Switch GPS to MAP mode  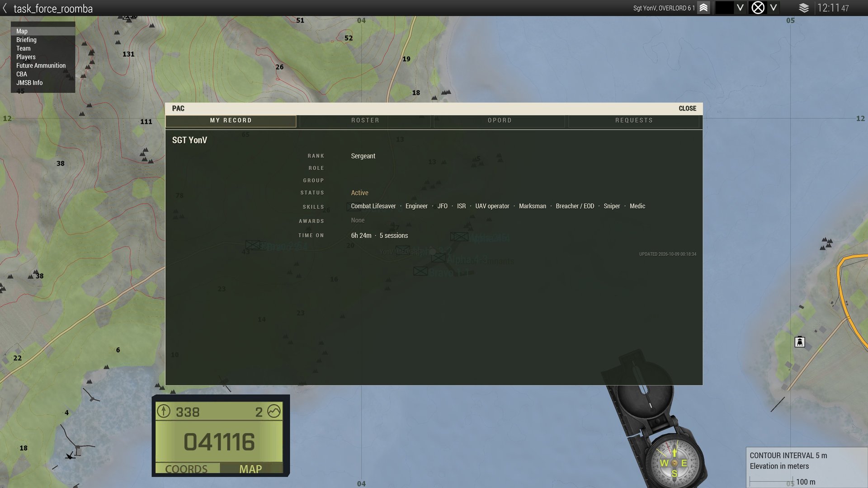[x=251, y=469]
